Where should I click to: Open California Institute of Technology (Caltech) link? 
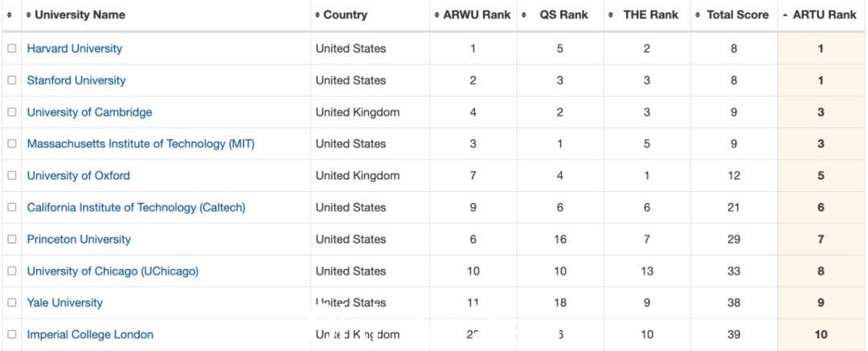tap(136, 207)
